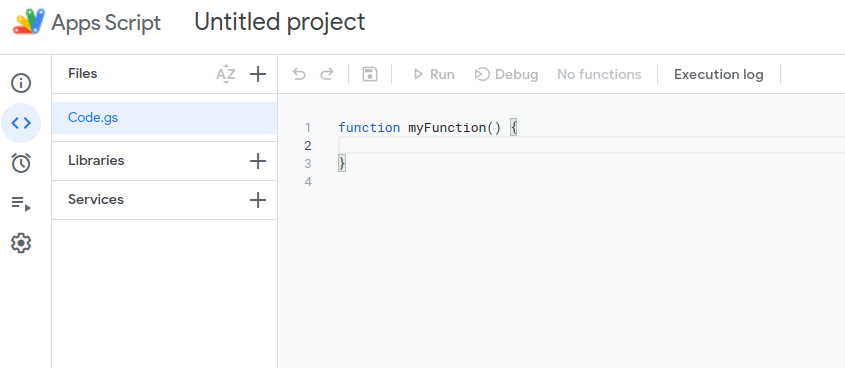Click the Apps Script product name
This screenshot has width=845, height=368.
click(x=106, y=23)
